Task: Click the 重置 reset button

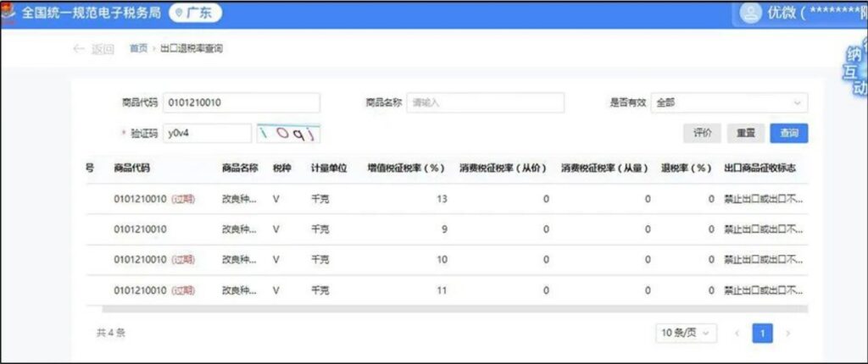Action: click(x=746, y=134)
